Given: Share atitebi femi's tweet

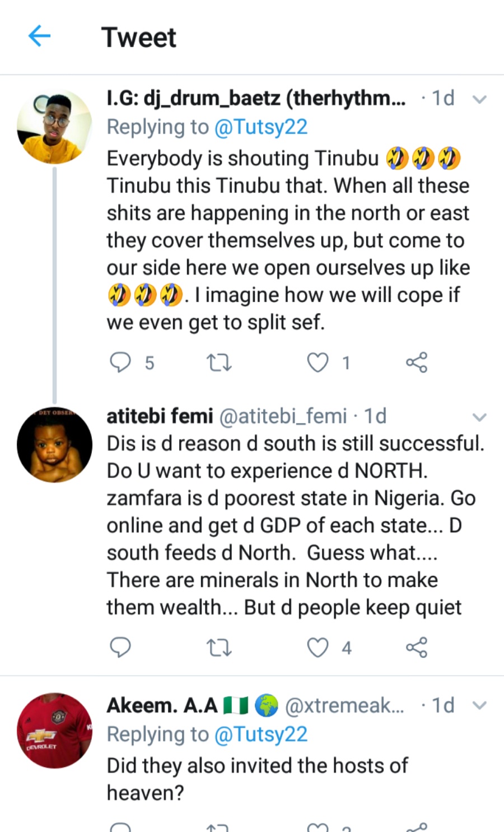Looking at the screenshot, I should 417,647.
